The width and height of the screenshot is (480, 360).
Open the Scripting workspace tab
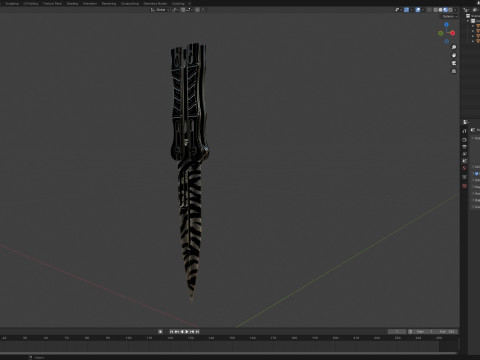click(x=178, y=3)
